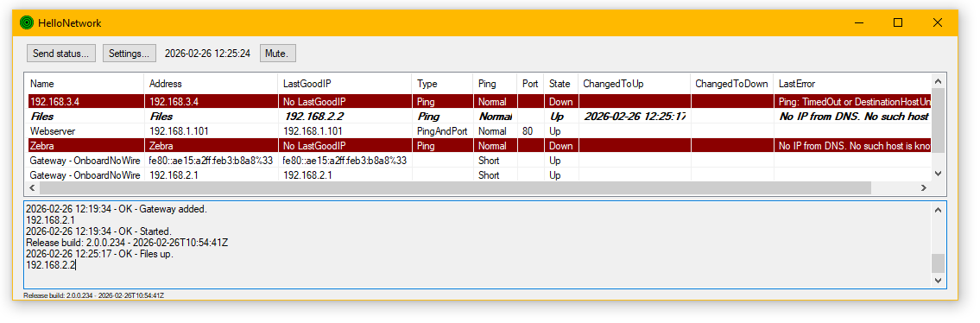Sort by the State column header

point(561,84)
